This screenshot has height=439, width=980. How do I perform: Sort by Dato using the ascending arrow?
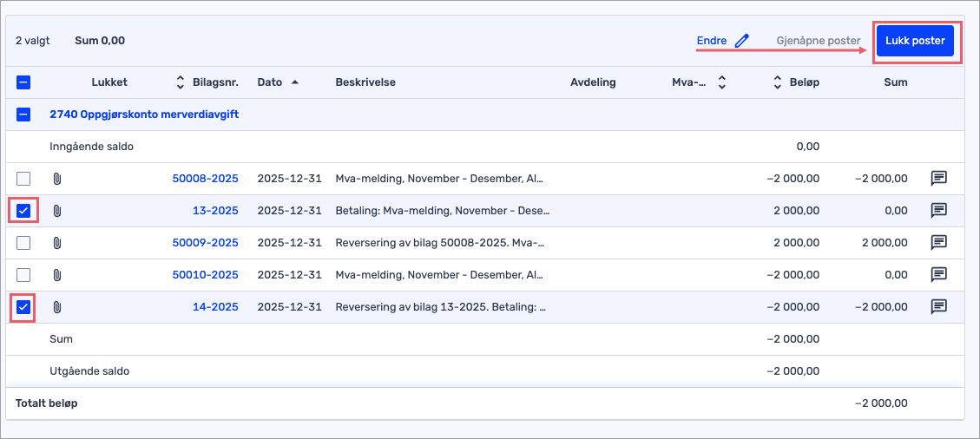[294, 82]
